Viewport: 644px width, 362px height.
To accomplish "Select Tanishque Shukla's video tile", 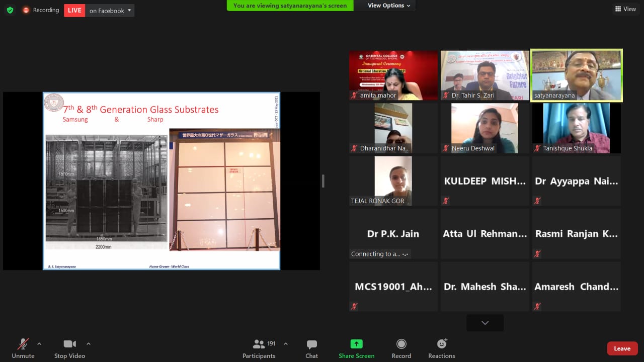I will click(x=577, y=128).
